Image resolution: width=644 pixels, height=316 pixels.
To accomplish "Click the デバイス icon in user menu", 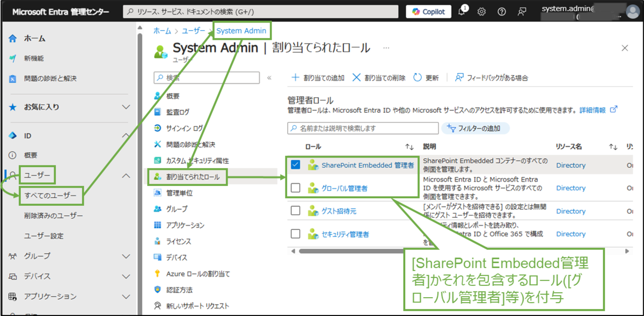I will [158, 257].
